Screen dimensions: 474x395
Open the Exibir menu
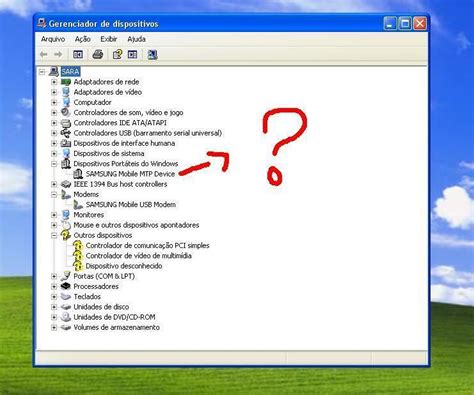coord(109,39)
